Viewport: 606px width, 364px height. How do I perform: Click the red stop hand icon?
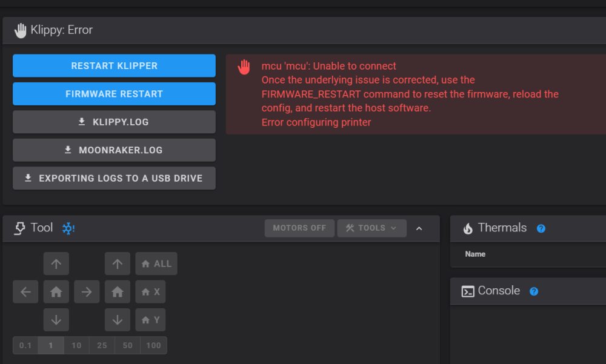[x=244, y=67]
